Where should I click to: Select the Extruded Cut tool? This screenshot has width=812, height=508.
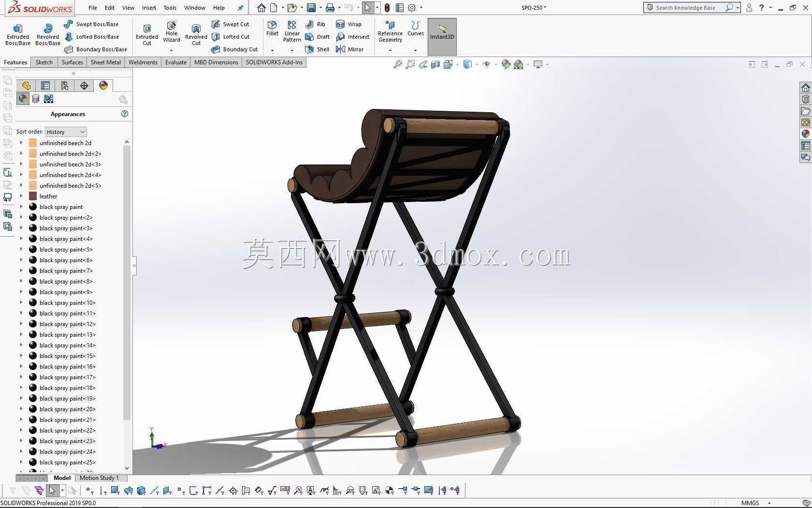(147, 34)
